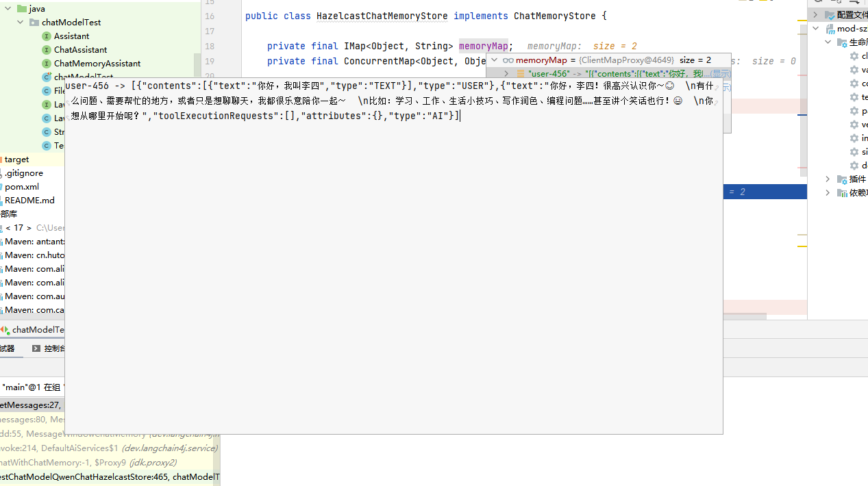Click the 依赖 dependencies folder icon
The image size is (868, 486).
point(842,193)
